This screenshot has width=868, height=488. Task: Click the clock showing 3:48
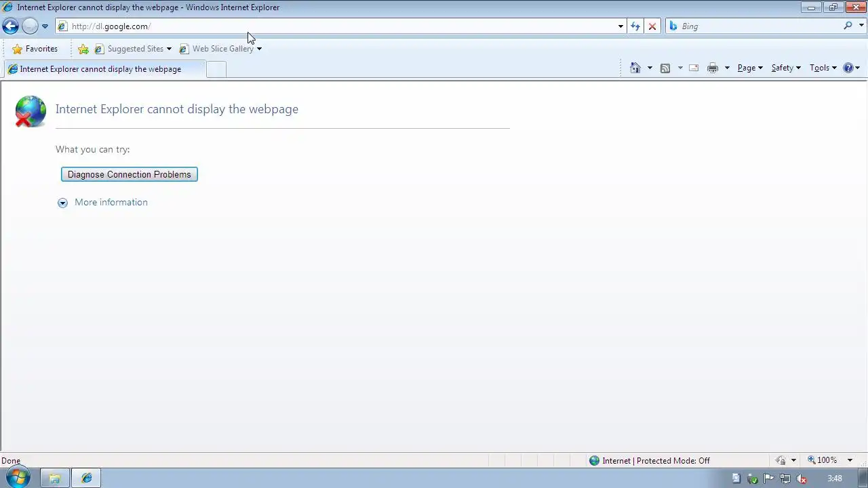(834, 479)
